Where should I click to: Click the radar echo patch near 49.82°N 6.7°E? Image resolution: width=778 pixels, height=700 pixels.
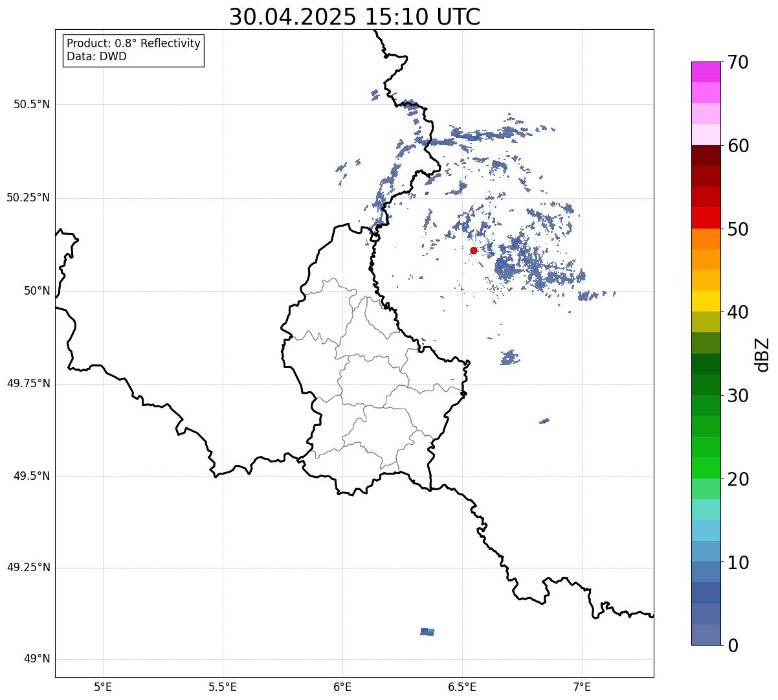pyautogui.click(x=509, y=357)
